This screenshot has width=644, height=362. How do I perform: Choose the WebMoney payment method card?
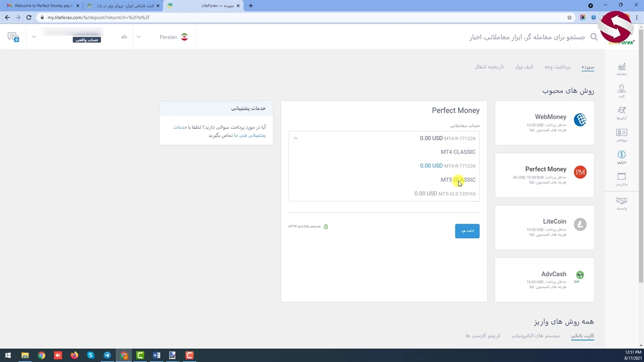click(x=544, y=123)
